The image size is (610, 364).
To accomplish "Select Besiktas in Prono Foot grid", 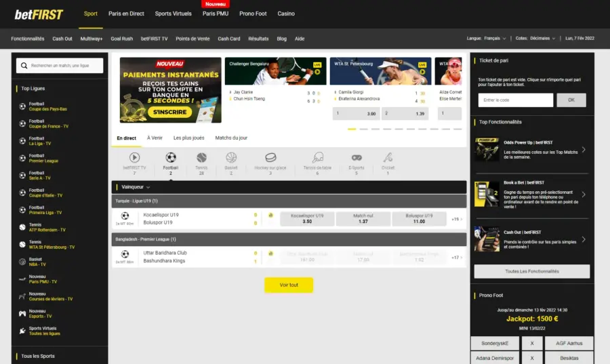I will pos(569,358).
